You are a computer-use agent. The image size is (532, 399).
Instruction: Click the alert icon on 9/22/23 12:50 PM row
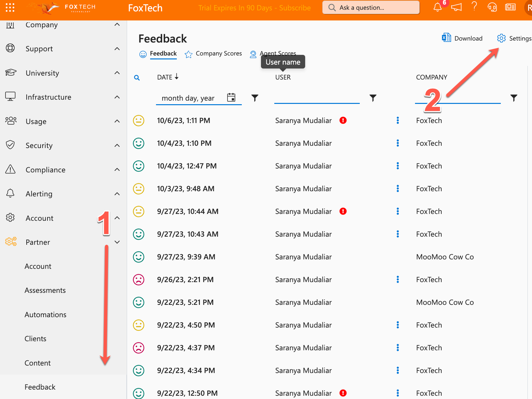[x=343, y=393]
